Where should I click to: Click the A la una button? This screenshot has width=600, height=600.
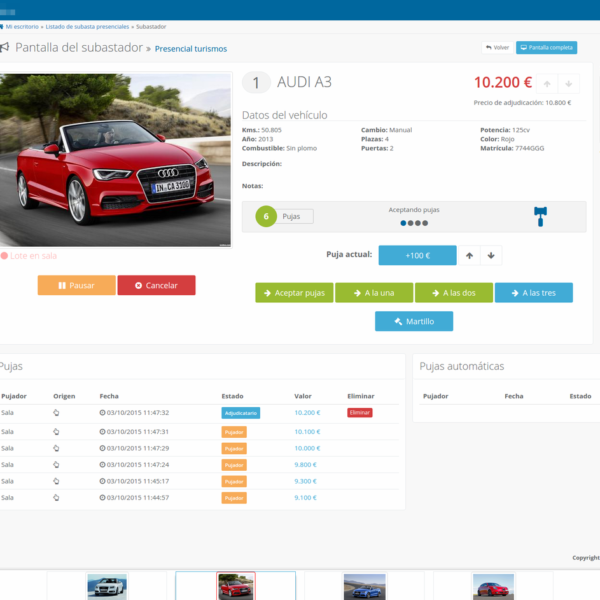tap(373, 292)
